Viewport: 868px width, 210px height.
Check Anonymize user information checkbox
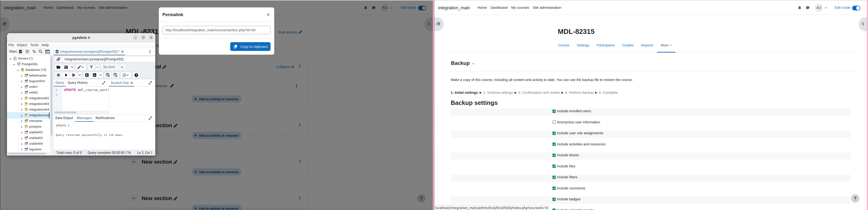pos(554,122)
